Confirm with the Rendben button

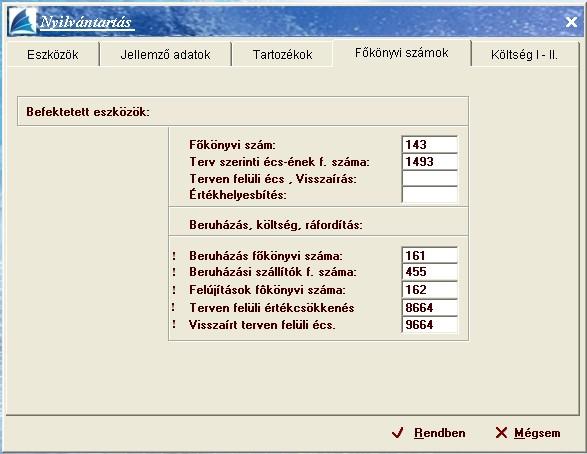coord(429,433)
